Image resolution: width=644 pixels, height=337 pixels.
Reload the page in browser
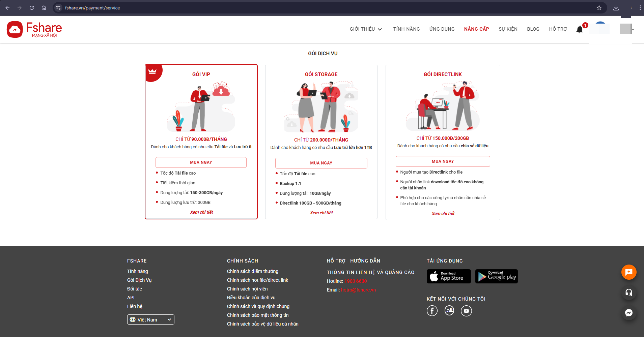pyautogui.click(x=32, y=8)
